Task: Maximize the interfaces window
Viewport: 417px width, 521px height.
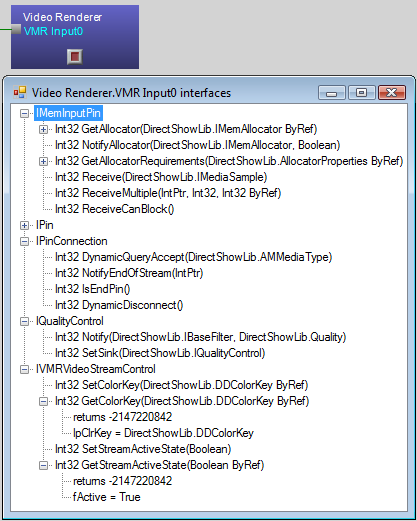Action: pyautogui.click(x=362, y=93)
